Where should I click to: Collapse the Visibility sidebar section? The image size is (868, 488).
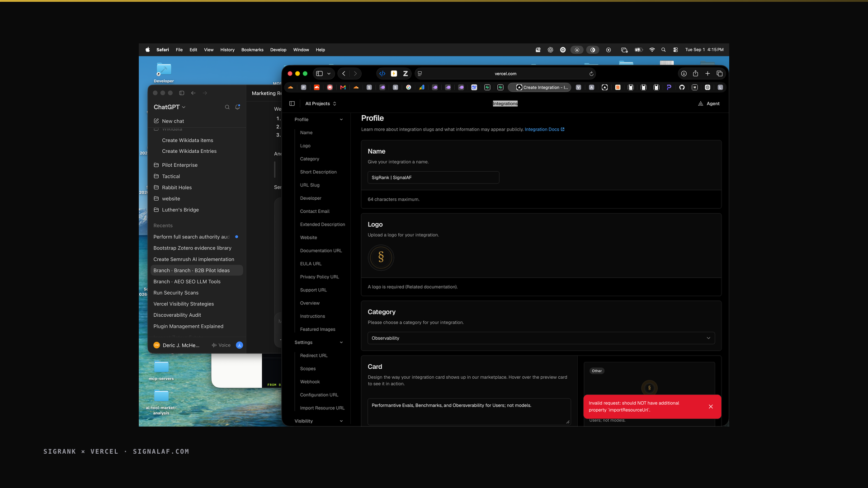pyautogui.click(x=319, y=421)
